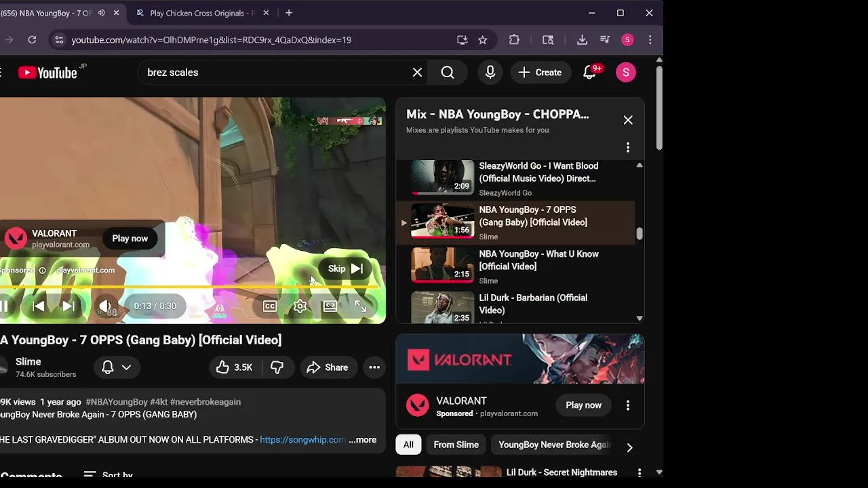Open the Chrome three-dot menu
Viewport: 868px width, 488px height.
[x=650, y=40]
